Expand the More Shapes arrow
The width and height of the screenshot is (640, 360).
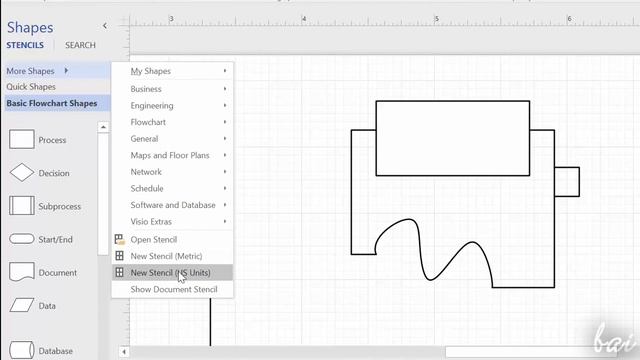click(66, 71)
